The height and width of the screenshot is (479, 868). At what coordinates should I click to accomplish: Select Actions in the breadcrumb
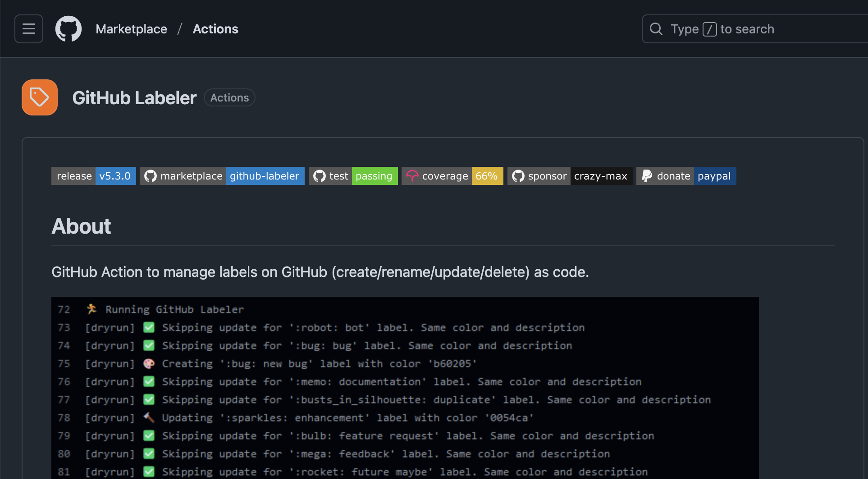click(x=215, y=29)
